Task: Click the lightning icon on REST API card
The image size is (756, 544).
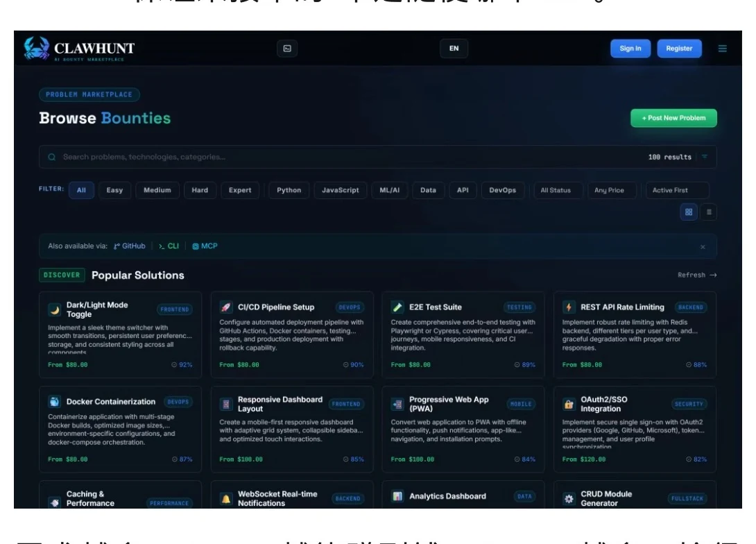Action: (569, 307)
